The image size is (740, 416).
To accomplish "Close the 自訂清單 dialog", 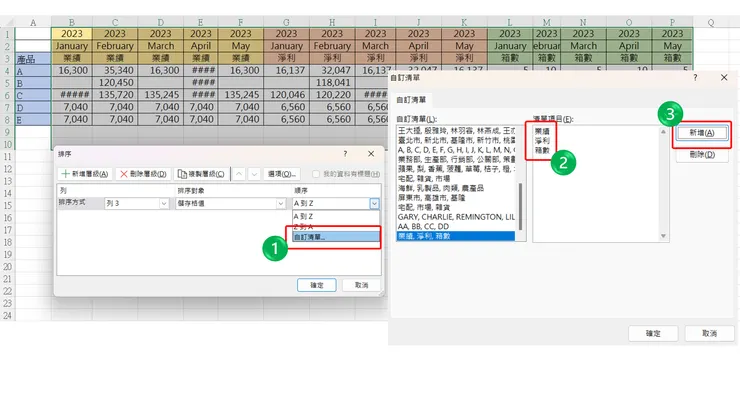I will tap(724, 77).
